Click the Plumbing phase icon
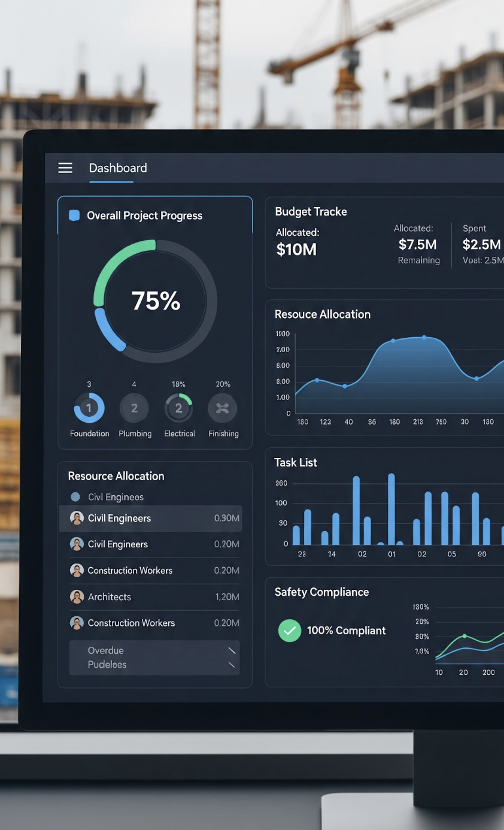Image resolution: width=504 pixels, height=830 pixels. (x=134, y=408)
